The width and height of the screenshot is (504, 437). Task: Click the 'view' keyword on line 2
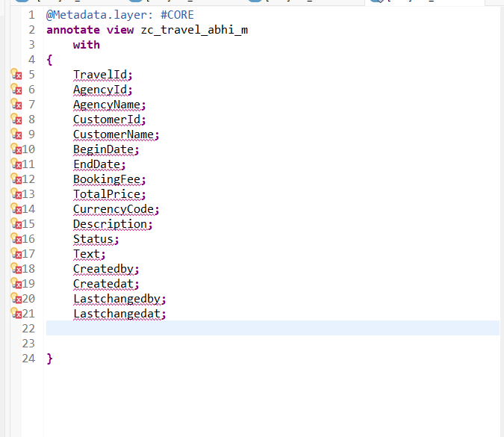[x=120, y=30]
